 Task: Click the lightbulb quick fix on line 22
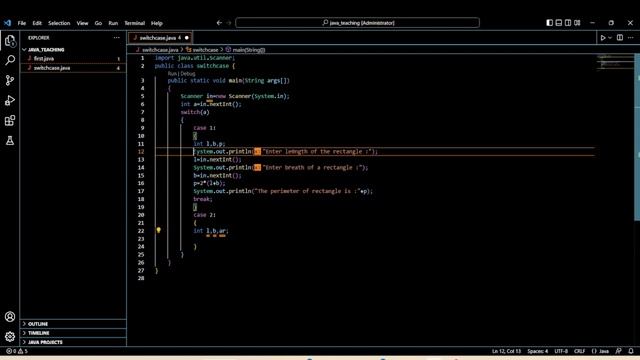[x=158, y=231]
